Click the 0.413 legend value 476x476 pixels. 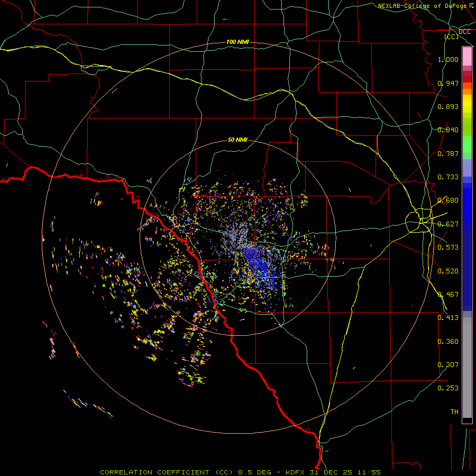pos(448,318)
